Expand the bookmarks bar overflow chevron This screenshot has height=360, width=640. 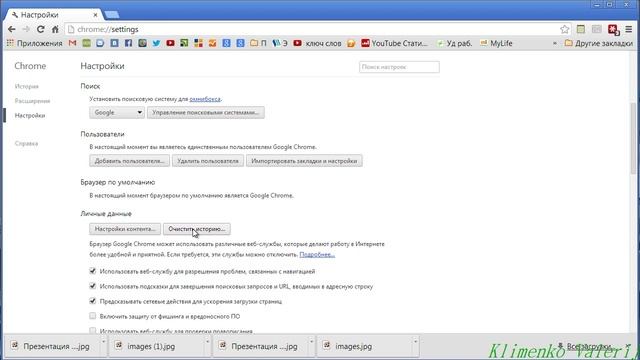point(555,43)
